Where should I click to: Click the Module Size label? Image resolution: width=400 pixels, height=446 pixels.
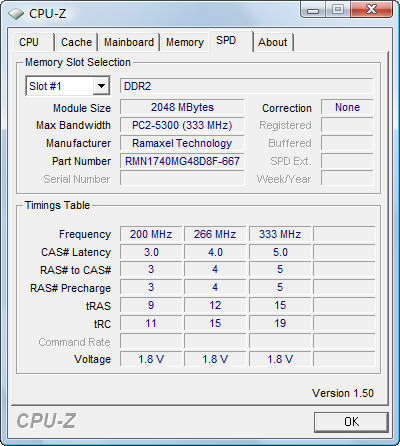click(82, 108)
